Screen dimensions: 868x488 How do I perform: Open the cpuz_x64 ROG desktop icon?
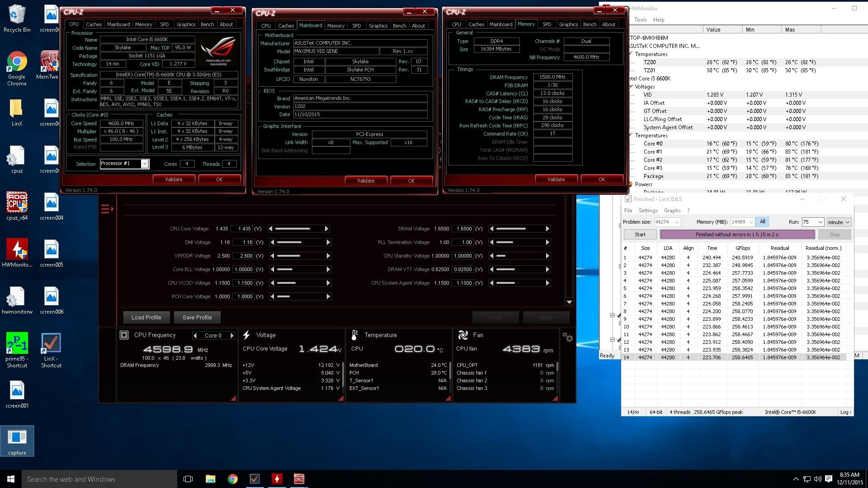click(x=17, y=206)
